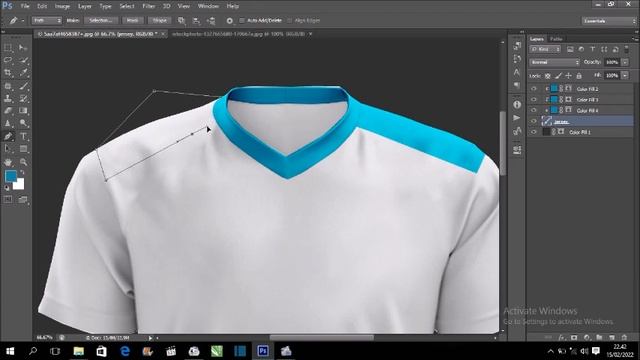640x360 pixels.
Task: Open the Actions panel play icon
Action: click(x=517, y=118)
